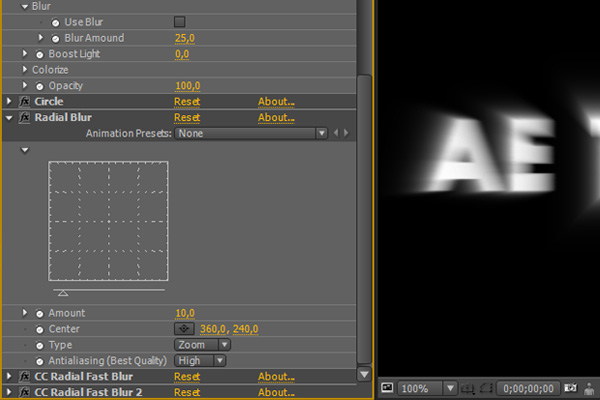
Task: Toggle the Center stopwatch
Action: [x=39, y=330]
